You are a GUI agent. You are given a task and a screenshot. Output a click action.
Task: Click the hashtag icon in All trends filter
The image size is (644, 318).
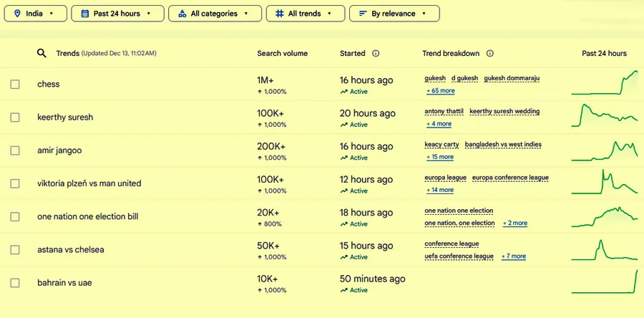pos(280,14)
